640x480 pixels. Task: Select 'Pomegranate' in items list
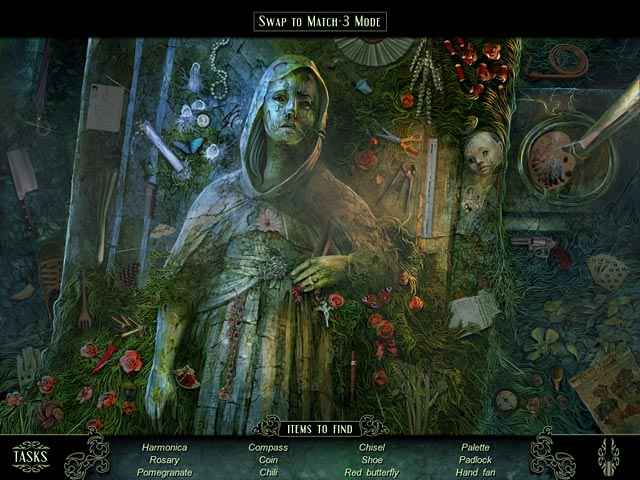point(164,473)
